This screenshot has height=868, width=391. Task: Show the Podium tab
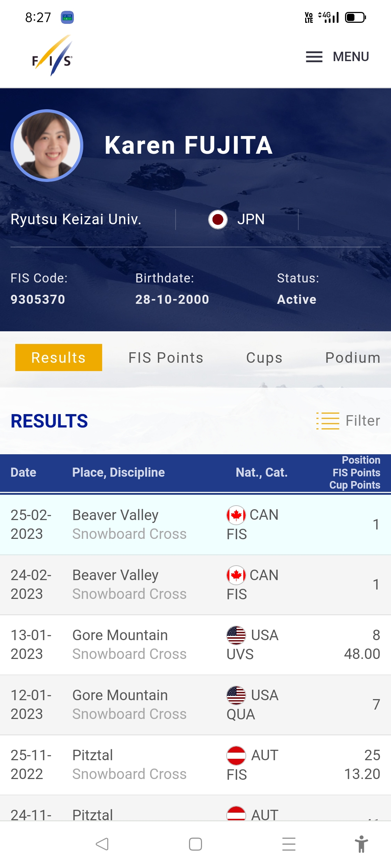coord(353,358)
